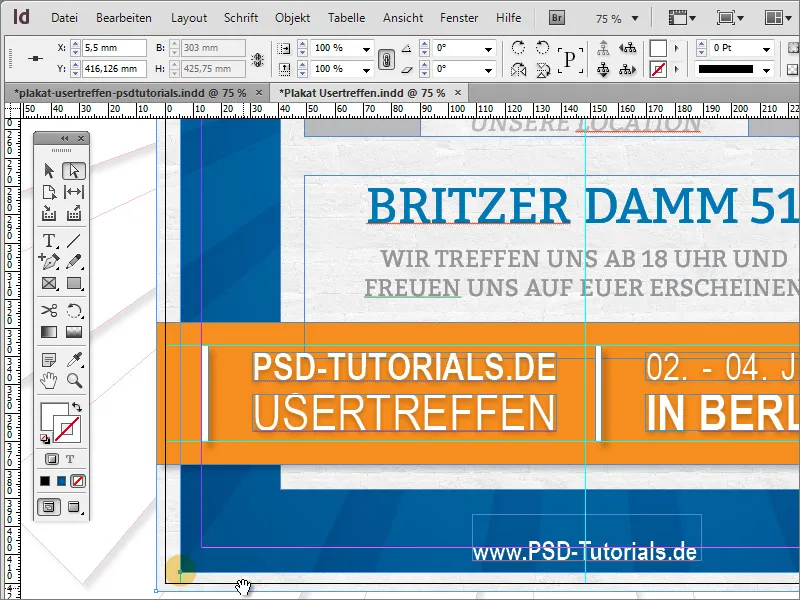Select the Type tool
Viewport: 800px width, 600px height.
(49, 240)
